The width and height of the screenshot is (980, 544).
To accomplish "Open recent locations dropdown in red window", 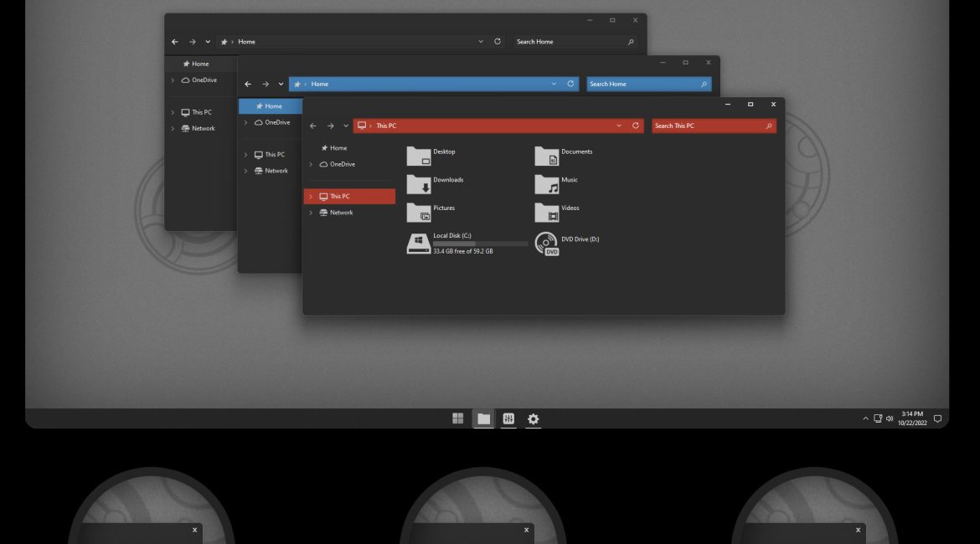I will (346, 126).
